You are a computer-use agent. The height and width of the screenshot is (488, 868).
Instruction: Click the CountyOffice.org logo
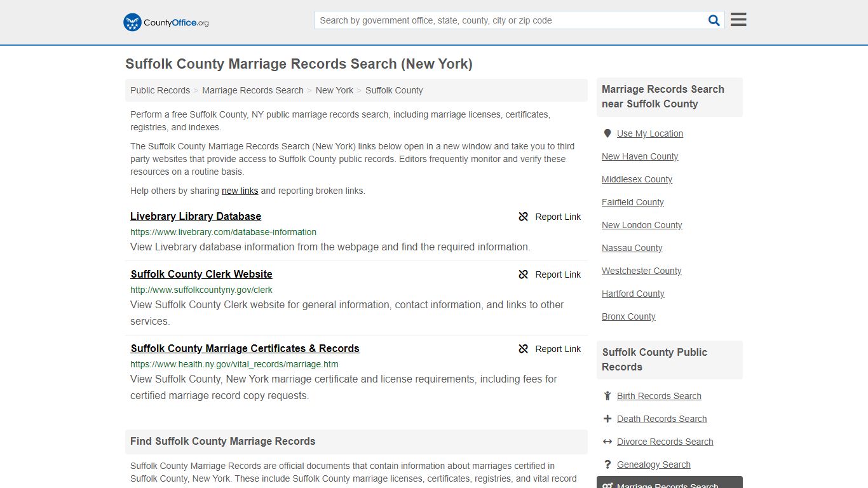pyautogui.click(x=166, y=22)
